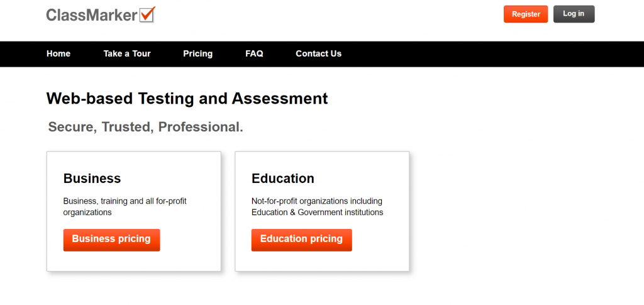Select the Business card heading

(x=92, y=179)
